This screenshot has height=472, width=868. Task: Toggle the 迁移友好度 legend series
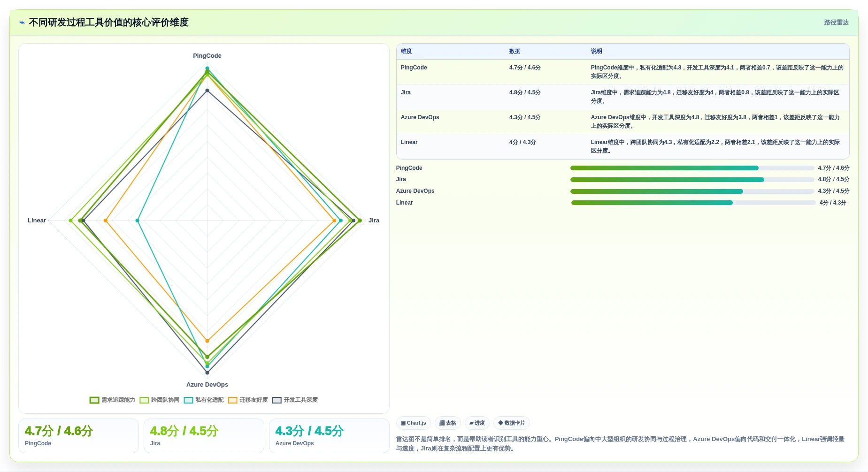(x=248, y=400)
